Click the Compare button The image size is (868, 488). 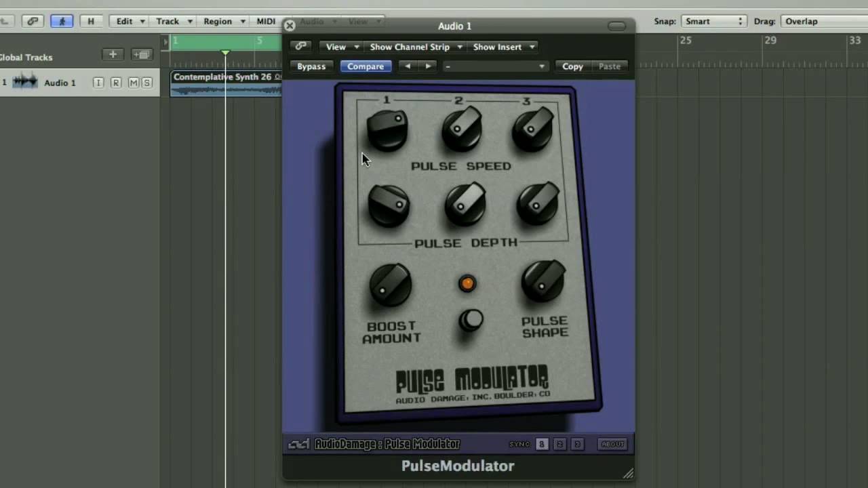click(366, 66)
